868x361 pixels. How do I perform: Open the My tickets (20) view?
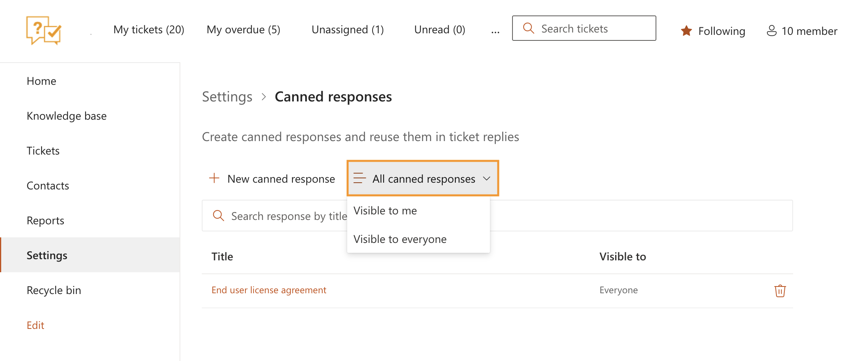tap(149, 30)
